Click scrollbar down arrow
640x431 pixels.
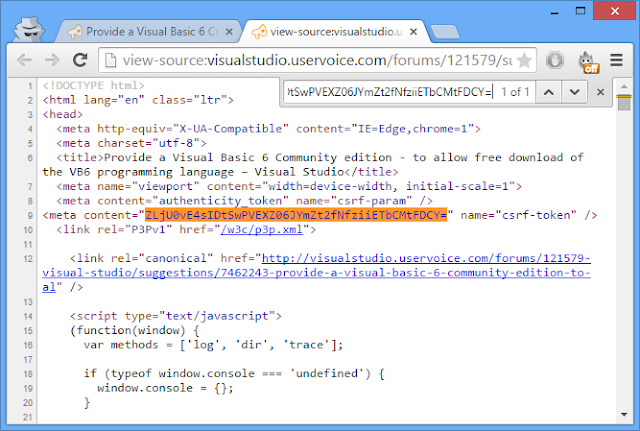pos(624,415)
